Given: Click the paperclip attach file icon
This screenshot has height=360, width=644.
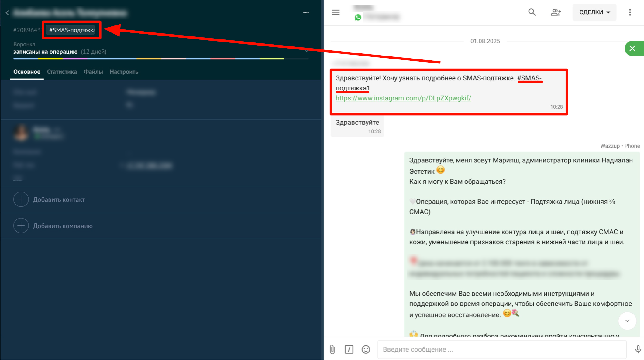Looking at the screenshot, I should [x=332, y=349].
